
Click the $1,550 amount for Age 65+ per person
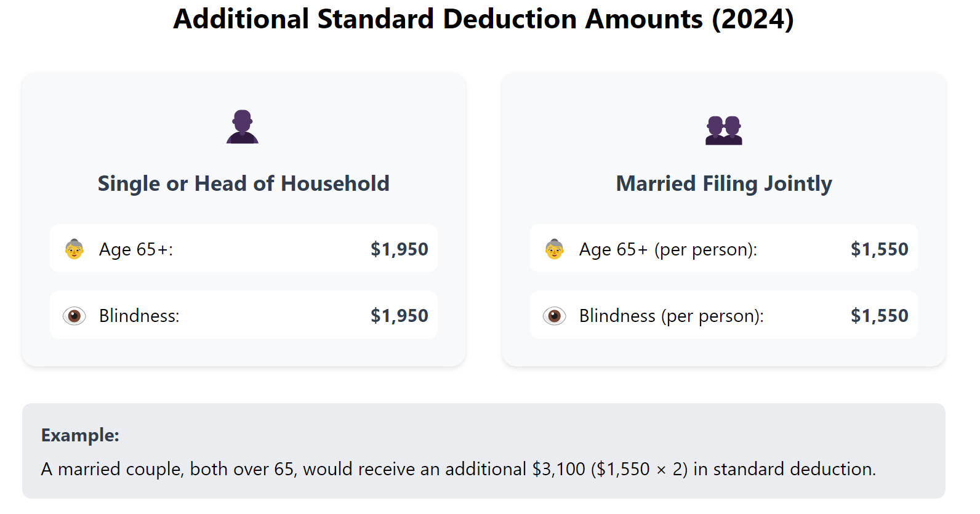coord(879,249)
